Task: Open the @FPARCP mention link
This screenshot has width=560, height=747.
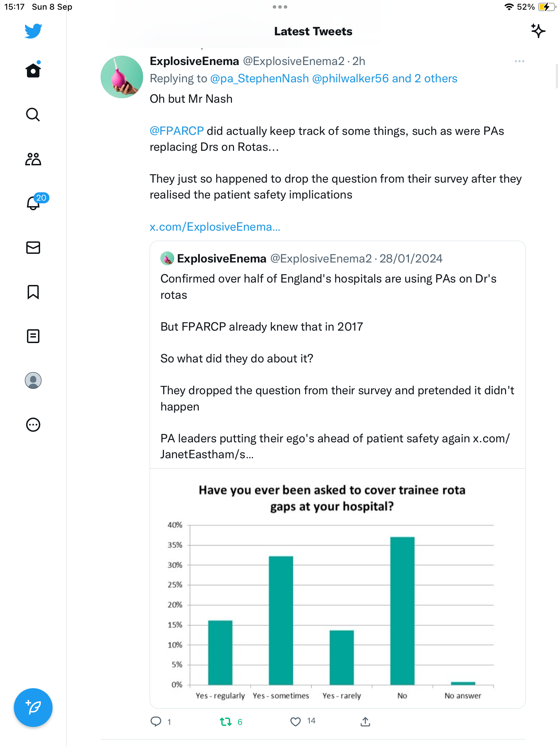Action: click(177, 131)
